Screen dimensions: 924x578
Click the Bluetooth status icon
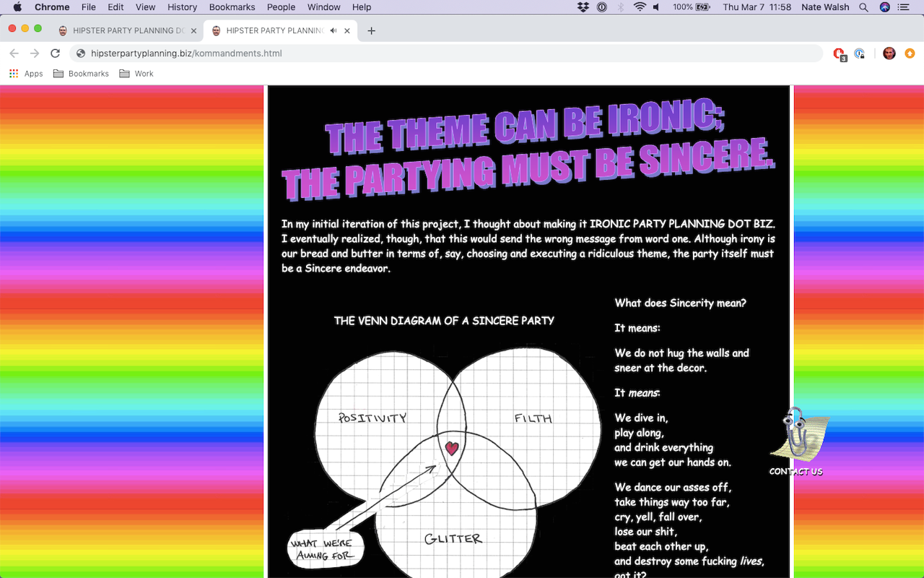(621, 7)
